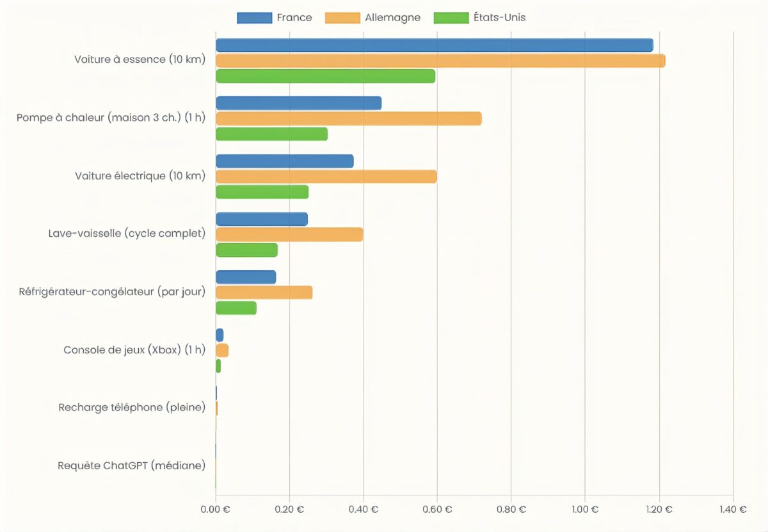Choose the blue France bar for Lave-vaisselle
The width and height of the screenshot is (768, 532).
[262, 219]
